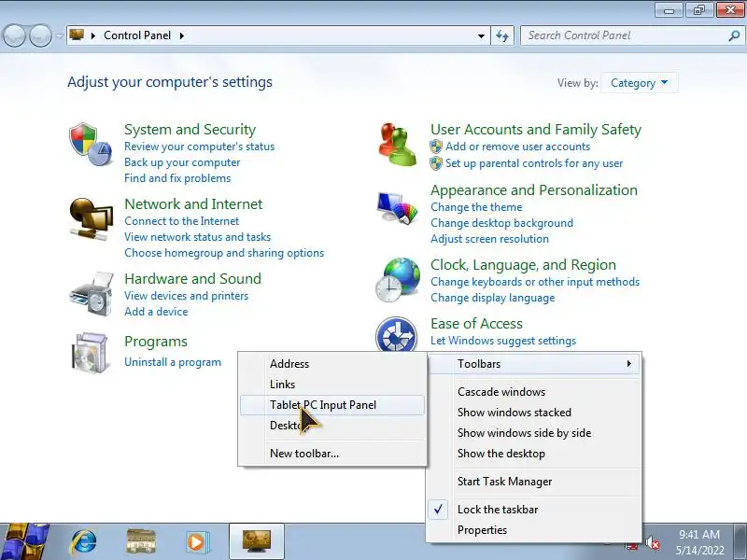The image size is (747, 560).
Task: Click the shield beside Set up parental controls
Action: point(436,163)
